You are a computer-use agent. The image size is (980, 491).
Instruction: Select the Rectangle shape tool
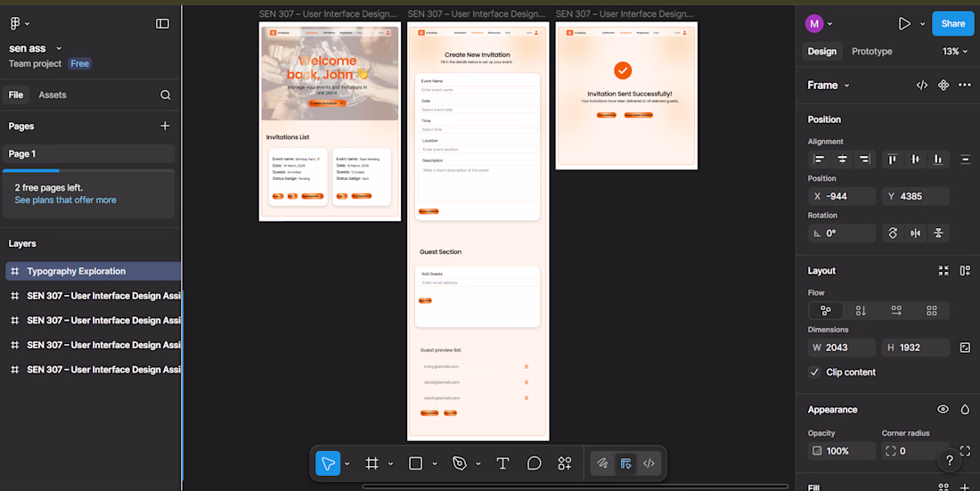click(416, 463)
